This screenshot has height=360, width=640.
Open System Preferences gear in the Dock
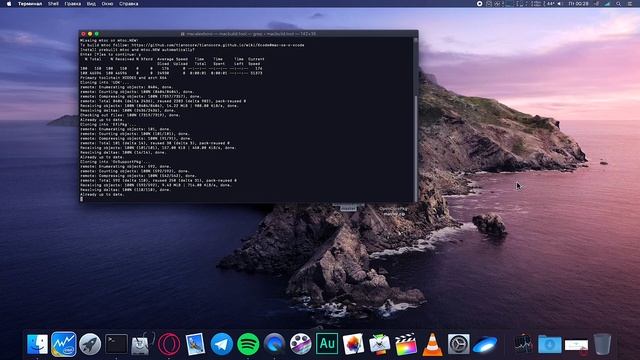[x=458, y=344]
